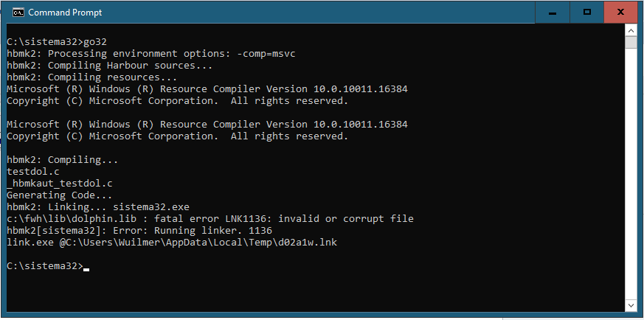644x320 pixels.
Task: Close the Command Prompt window
Action: [x=621, y=13]
